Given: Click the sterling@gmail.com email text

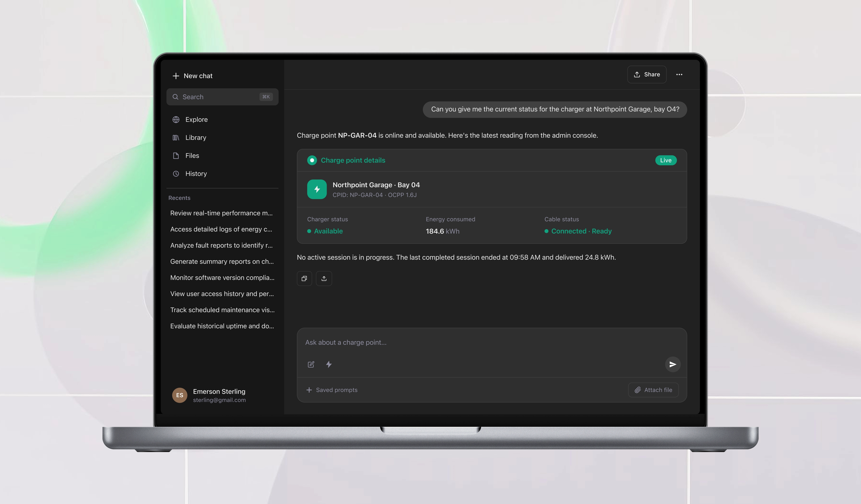Looking at the screenshot, I should coord(219,400).
